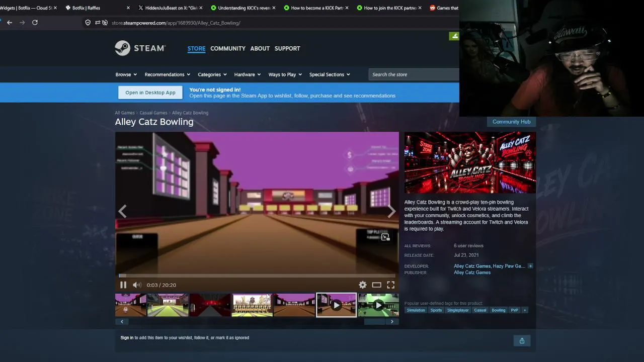Open the STORE menu item
The image size is (644, 362).
196,48
